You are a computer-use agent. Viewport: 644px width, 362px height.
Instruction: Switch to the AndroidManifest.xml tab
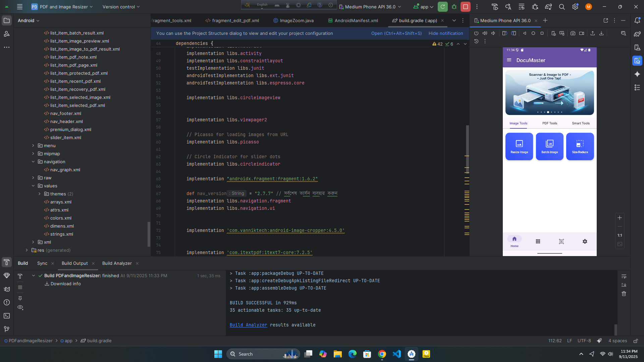356,20
